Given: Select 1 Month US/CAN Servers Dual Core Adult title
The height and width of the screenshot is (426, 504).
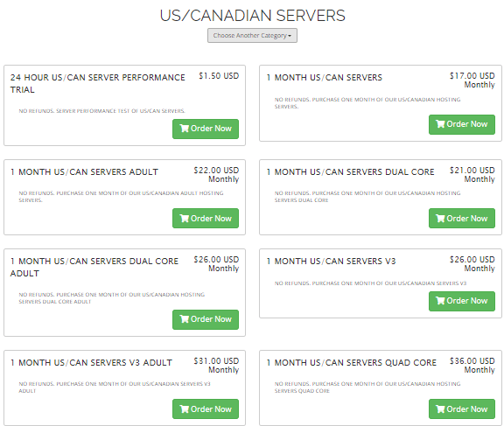Looking at the screenshot, I should pos(94,268).
